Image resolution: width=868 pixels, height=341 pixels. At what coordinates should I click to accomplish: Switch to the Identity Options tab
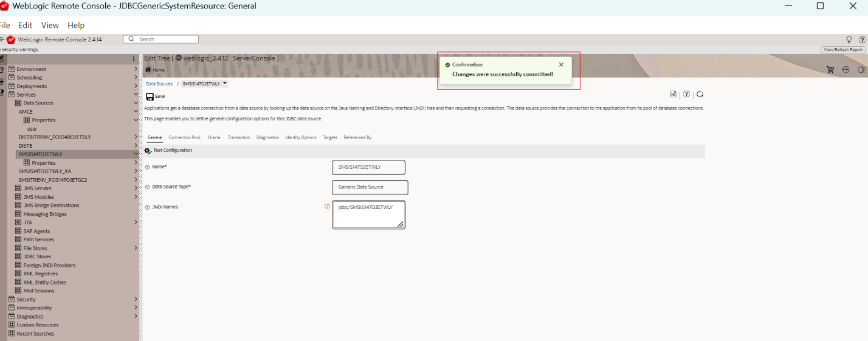[x=301, y=137]
